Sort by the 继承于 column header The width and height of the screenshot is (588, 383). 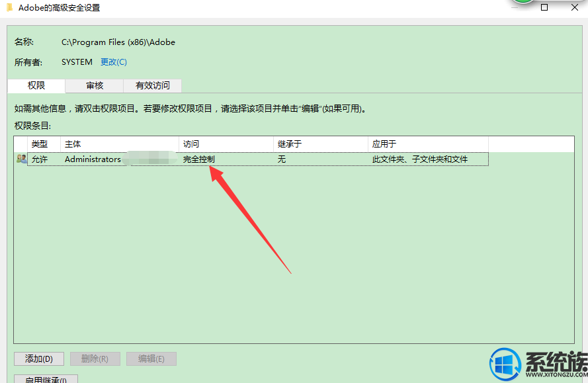click(x=321, y=144)
